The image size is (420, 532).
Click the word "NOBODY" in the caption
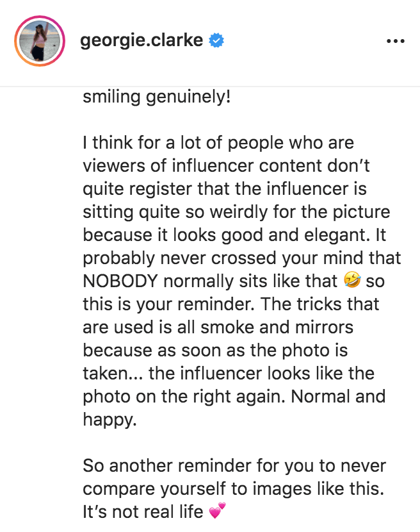pos(123,281)
